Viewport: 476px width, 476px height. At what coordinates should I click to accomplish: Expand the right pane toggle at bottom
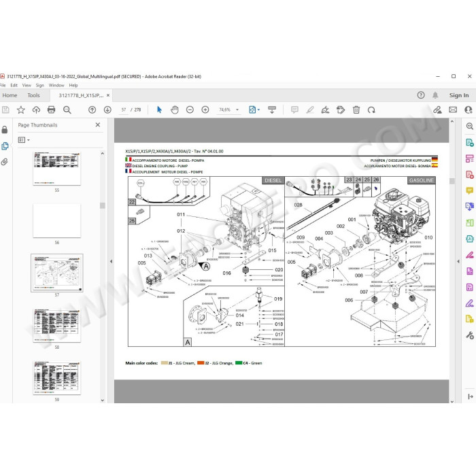point(471,396)
